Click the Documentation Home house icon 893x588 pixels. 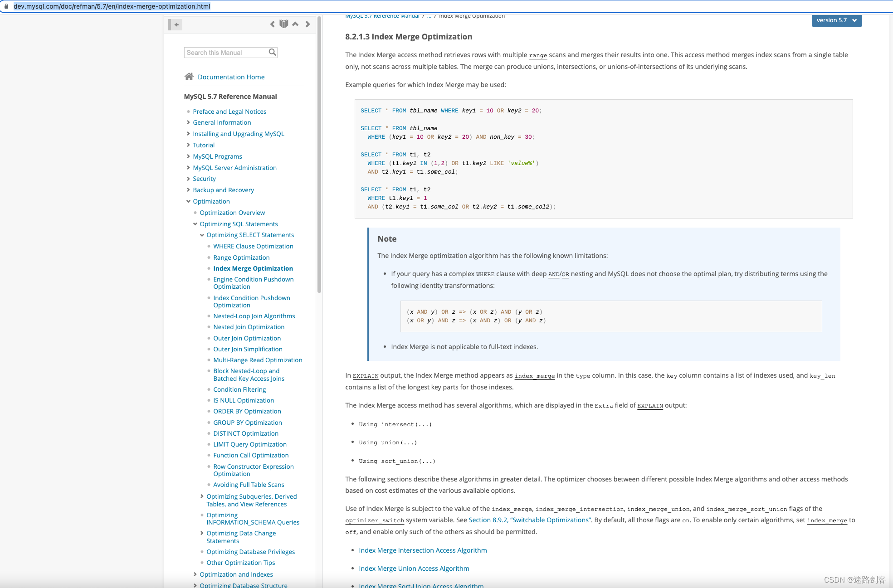point(189,77)
